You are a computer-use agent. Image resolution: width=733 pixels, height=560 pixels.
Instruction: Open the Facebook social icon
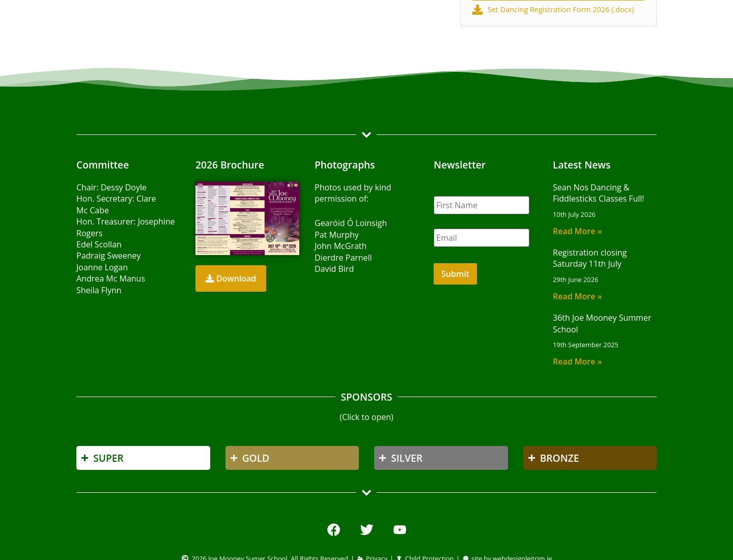(333, 529)
